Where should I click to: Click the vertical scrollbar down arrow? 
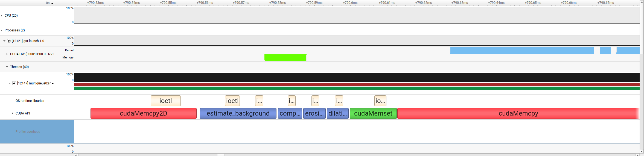[x=642, y=151]
